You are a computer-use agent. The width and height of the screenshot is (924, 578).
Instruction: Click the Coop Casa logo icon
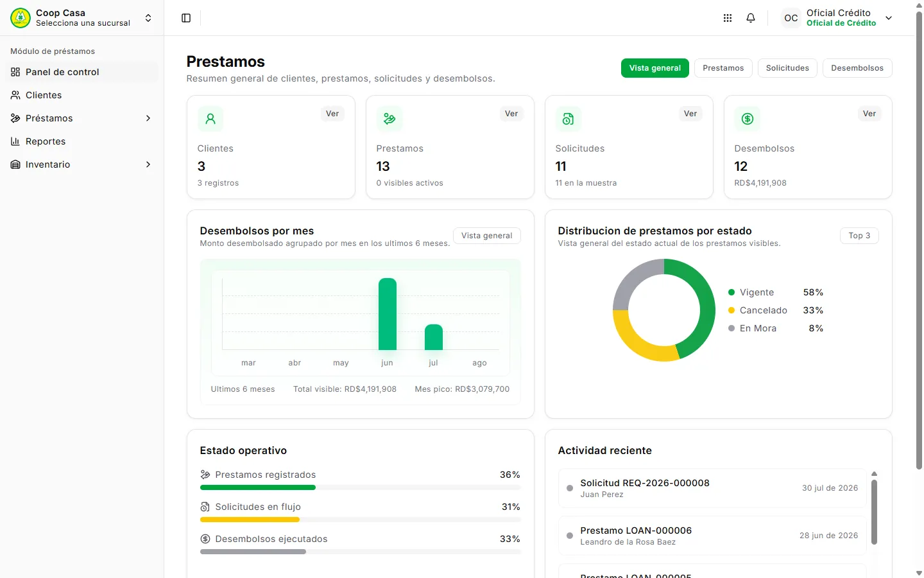(x=21, y=18)
